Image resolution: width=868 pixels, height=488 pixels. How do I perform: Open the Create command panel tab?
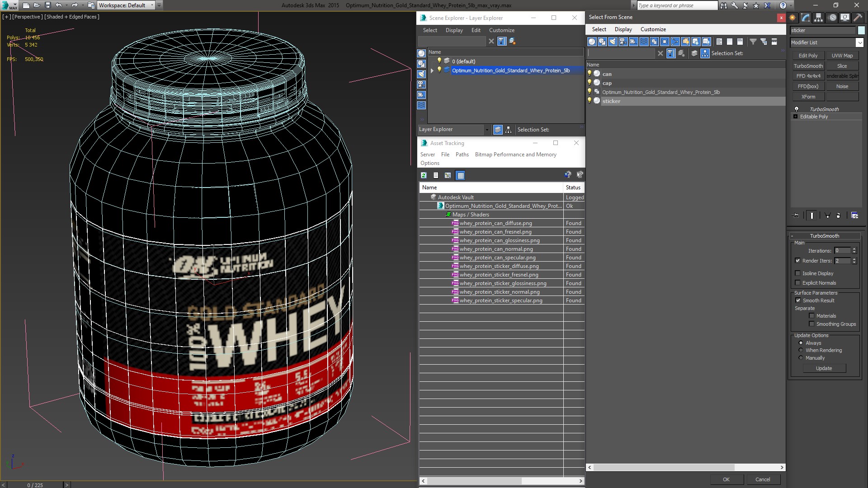pyautogui.click(x=793, y=18)
